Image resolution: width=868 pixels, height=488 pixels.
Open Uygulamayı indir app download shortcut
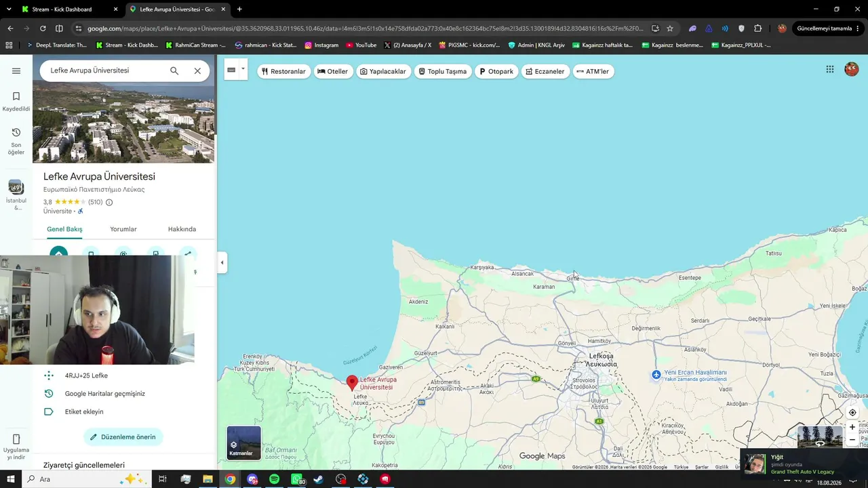point(16,447)
